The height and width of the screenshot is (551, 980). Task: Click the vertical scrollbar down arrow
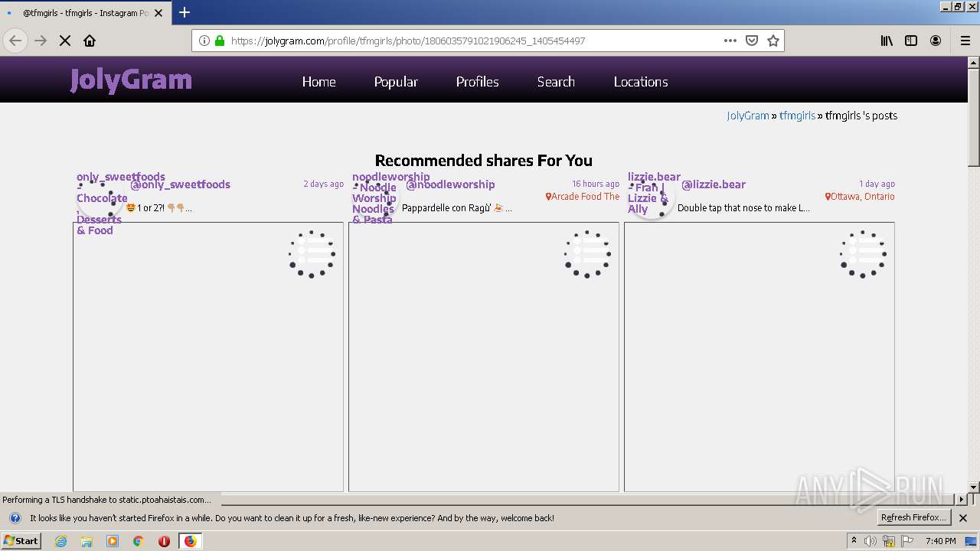974,487
